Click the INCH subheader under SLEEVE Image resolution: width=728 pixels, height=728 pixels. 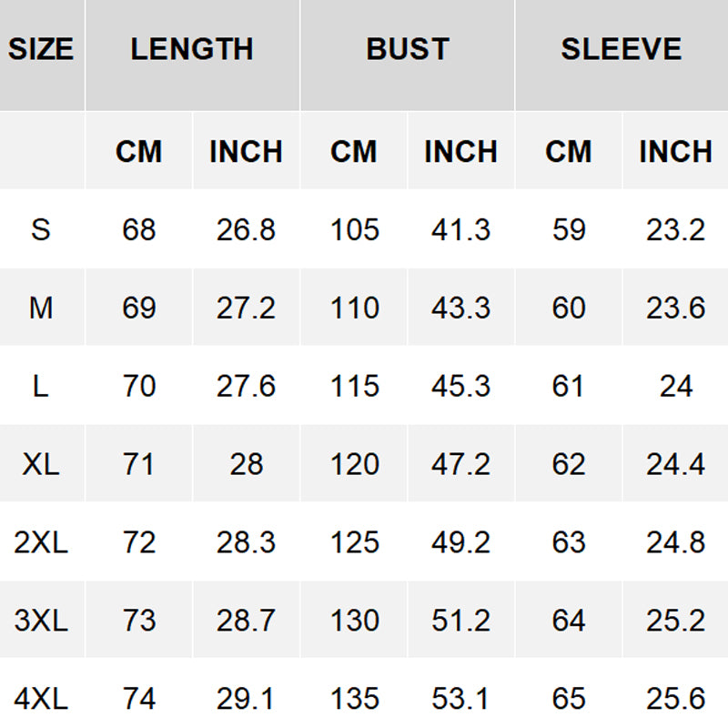point(675,152)
